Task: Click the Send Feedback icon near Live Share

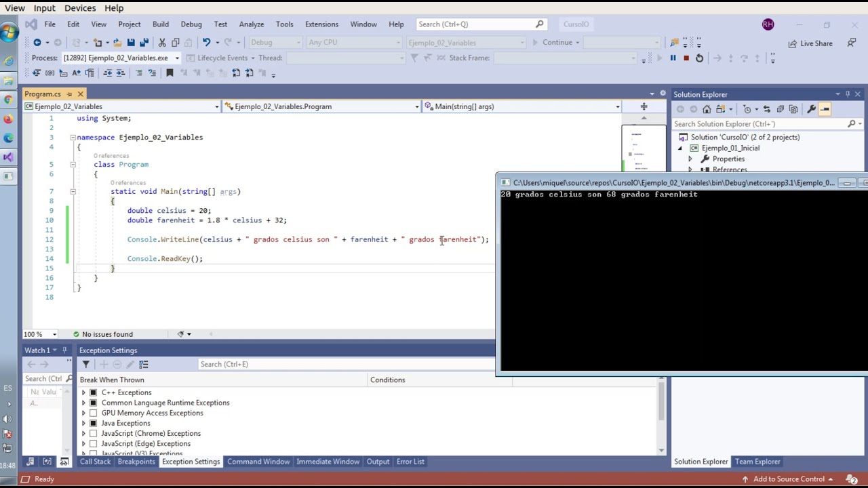Action: pyautogui.click(x=851, y=43)
